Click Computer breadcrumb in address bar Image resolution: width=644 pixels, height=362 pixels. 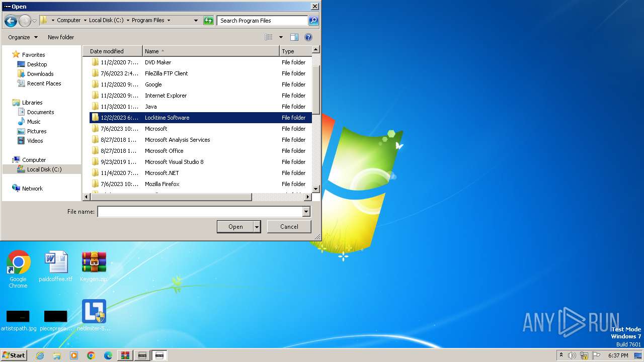(68, 21)
